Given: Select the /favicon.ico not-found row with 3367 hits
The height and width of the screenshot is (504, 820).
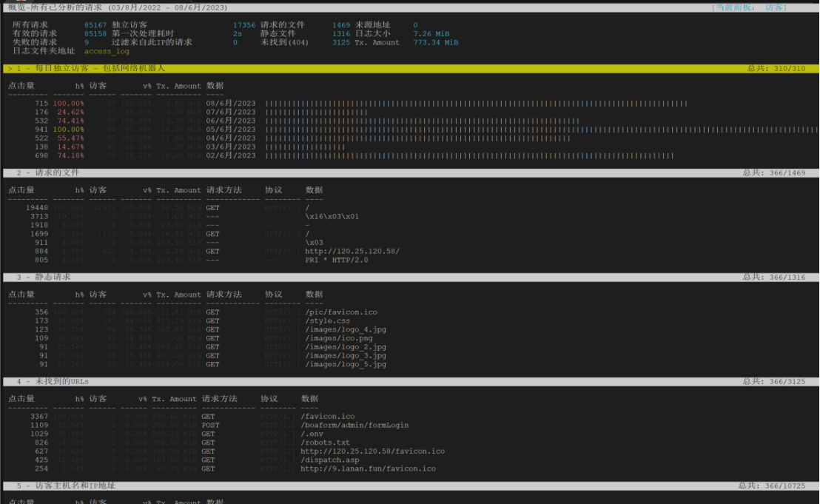Looking at the screenshot, I should point(193,417).
